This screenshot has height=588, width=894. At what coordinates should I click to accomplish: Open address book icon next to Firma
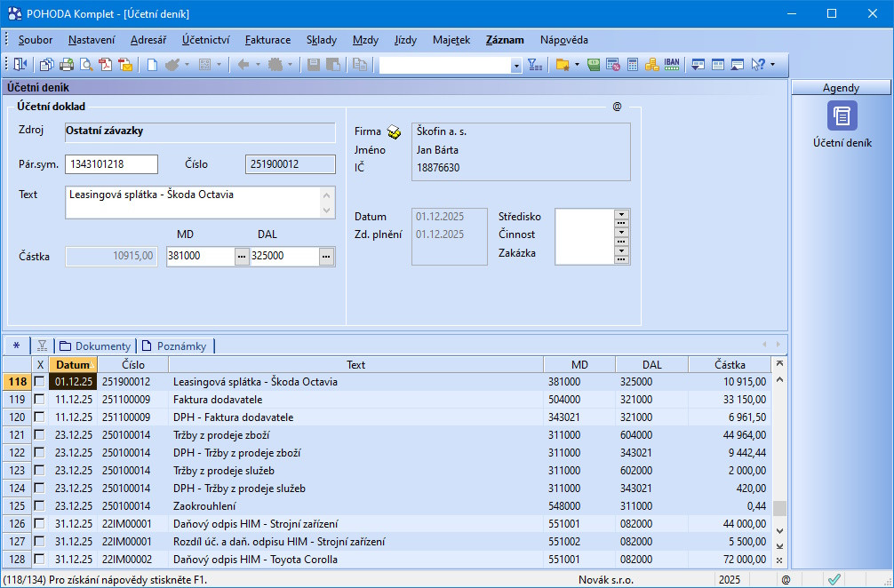pos(395,132)
